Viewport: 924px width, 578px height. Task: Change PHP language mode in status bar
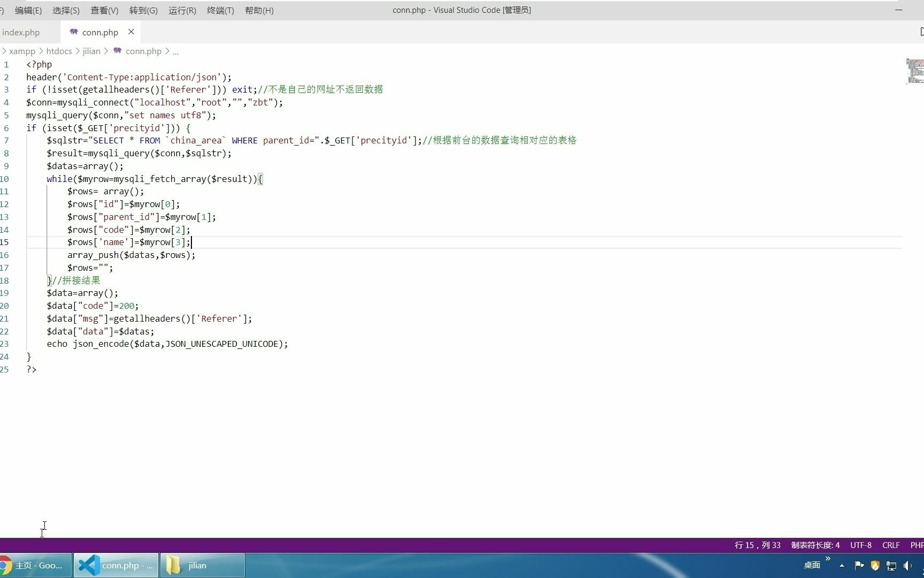coord(917,545)
